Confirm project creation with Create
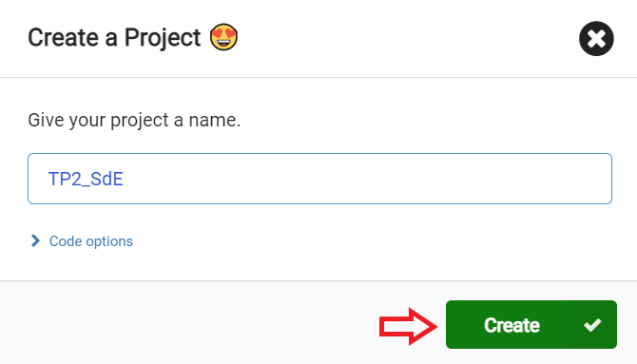This screenshot has width=637, height=364. click(x=531, y=325)
